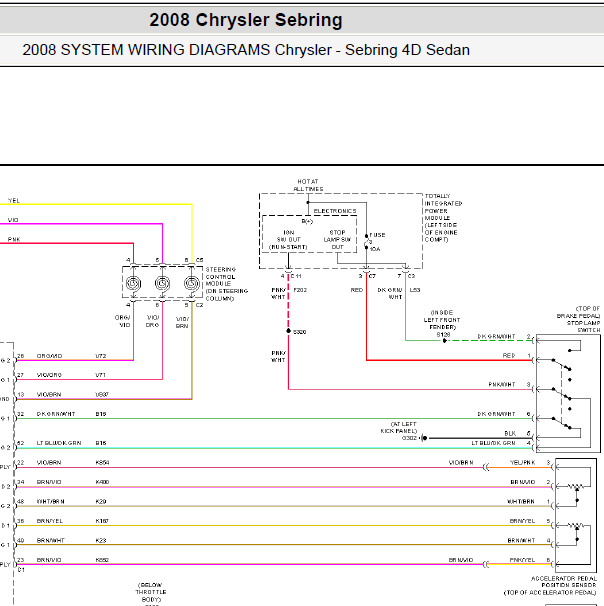Click the "F202" circuit code

300,290
